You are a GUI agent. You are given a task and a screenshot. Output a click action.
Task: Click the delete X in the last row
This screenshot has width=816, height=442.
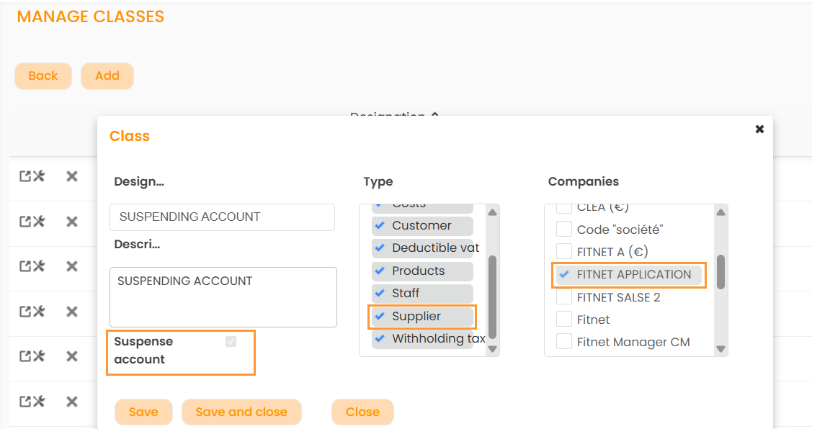pyautogui.click(x=72, y=401)
